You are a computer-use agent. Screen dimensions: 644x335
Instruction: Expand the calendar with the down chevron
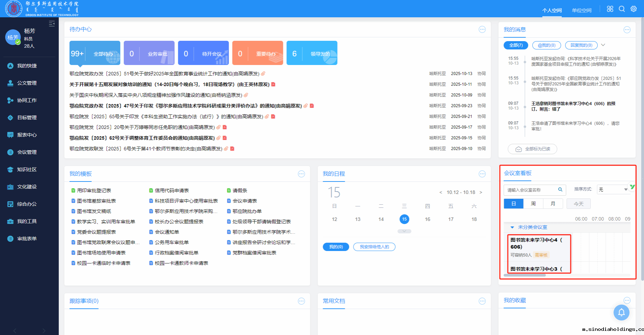(404, 231)
